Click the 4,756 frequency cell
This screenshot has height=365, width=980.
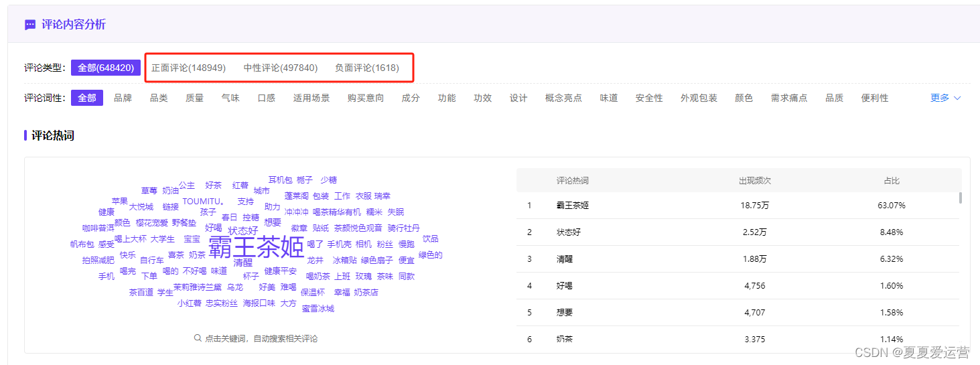click(x=755, y=286)
